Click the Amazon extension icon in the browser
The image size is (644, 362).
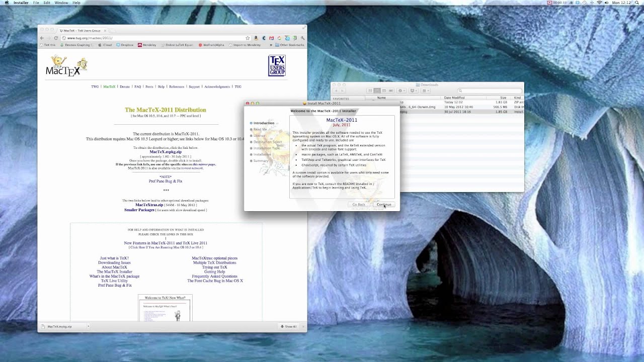[256, 38]
